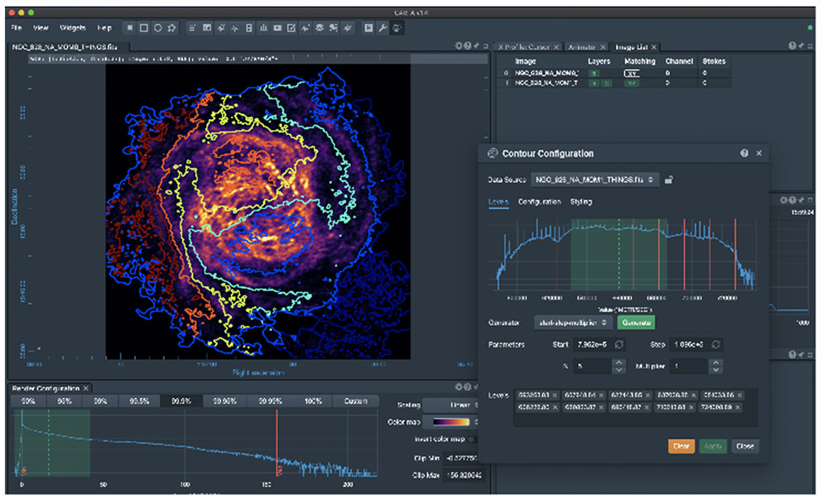Open the histogram widget from toolbar
Screen dimensions: 828x504
pyautogui.click(x=263, y=27)
